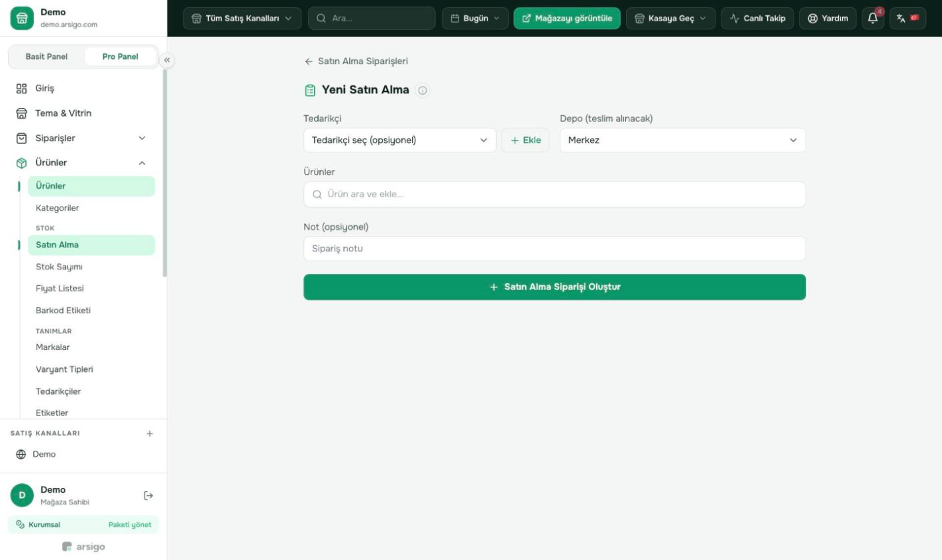Switch to Pro Panel
This screenshot has height=560, width=942.
click(x=121, y=57)
